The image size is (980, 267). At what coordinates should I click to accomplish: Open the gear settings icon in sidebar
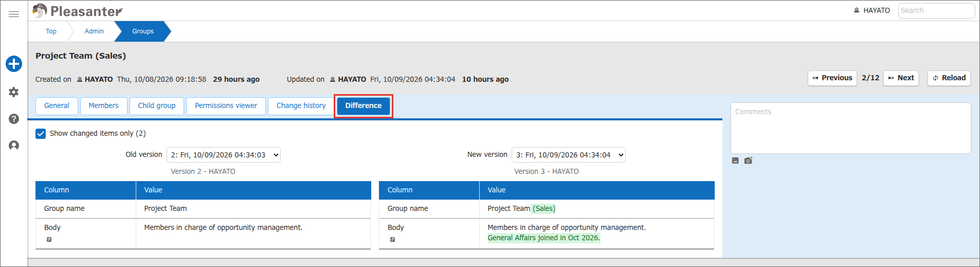14,92
